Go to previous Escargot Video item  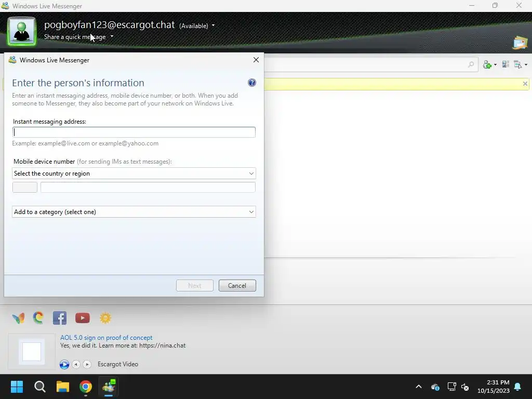(76, 364)
